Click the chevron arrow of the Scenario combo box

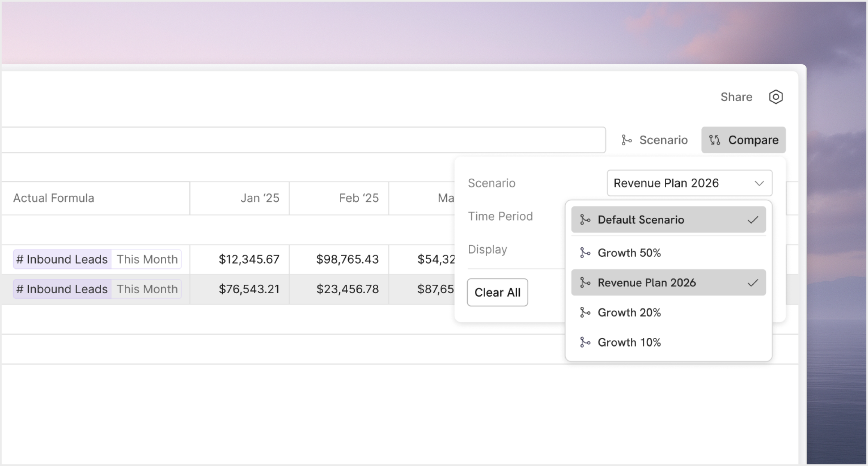759,183
